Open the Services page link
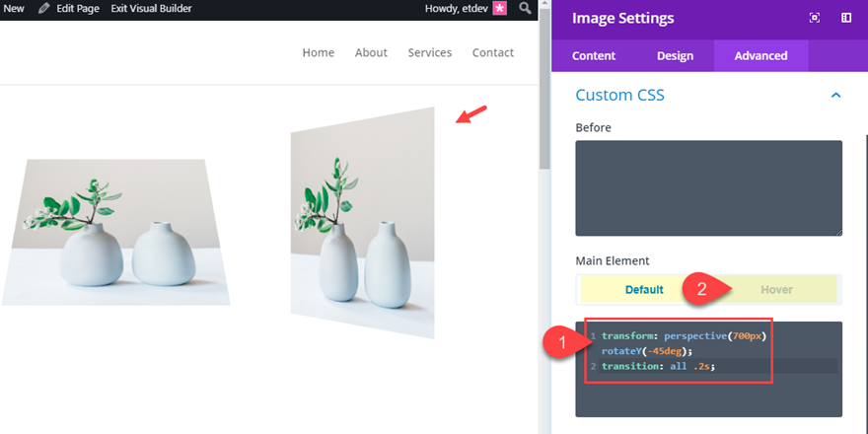Viewport: 868px width, 434px height. (429, 52)
